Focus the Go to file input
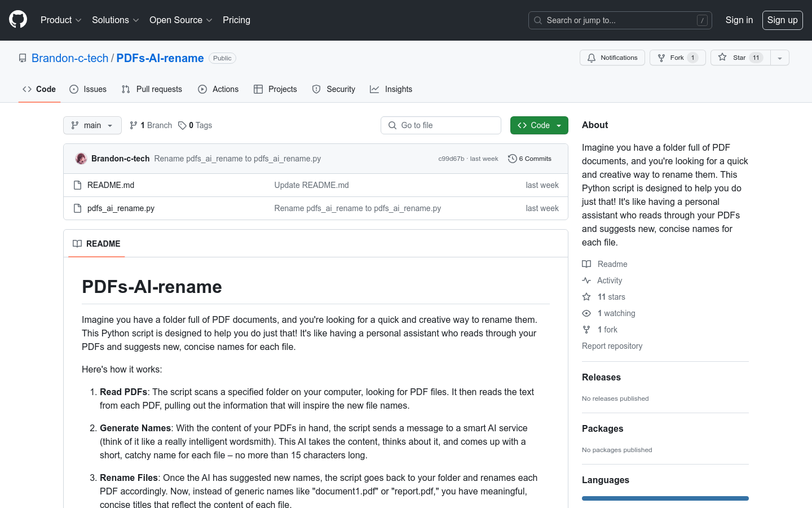Viewport: 812px width, 508px height. 441,125
